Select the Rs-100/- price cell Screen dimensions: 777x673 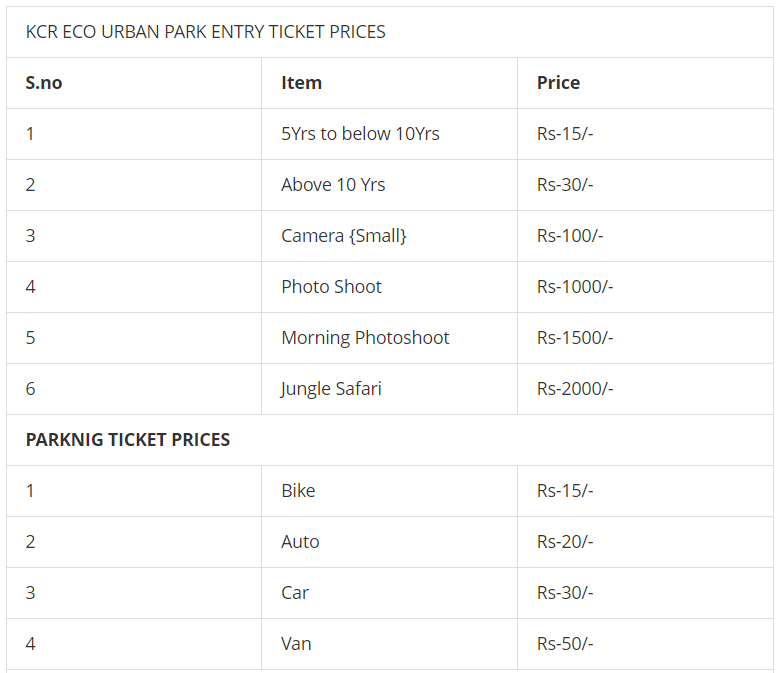coord(570,236)
